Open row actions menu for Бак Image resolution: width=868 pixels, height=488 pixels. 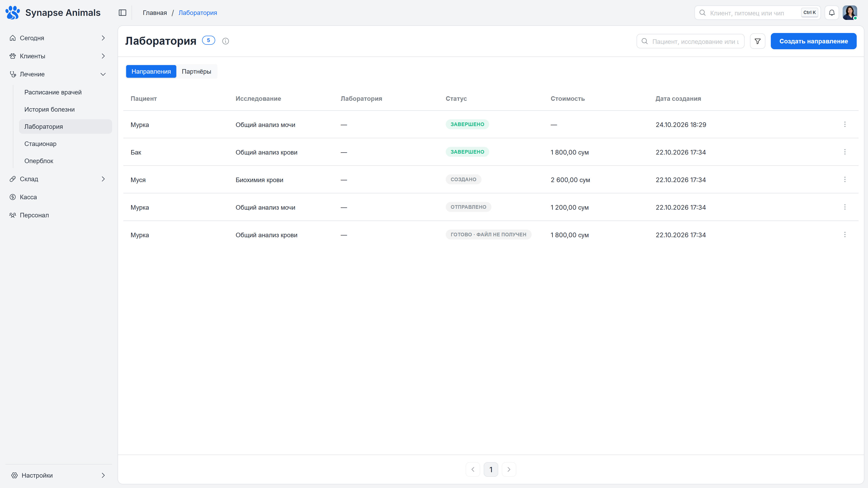pos(845,152)
